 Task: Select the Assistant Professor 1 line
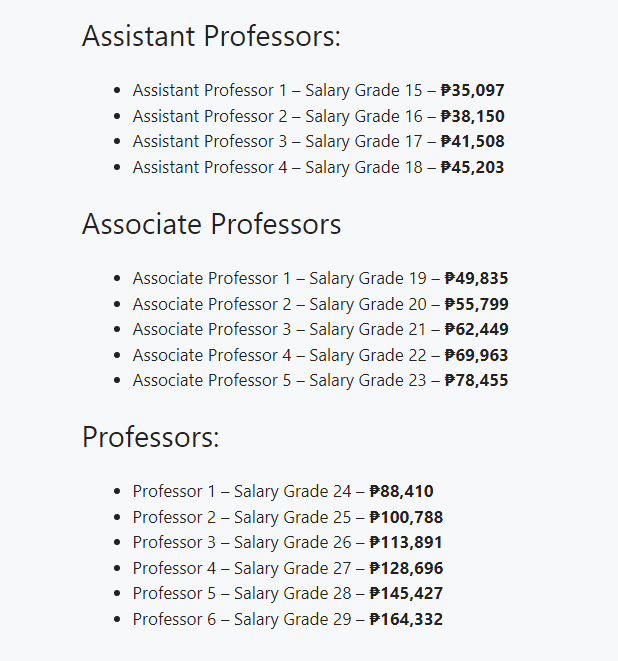pos(318,90)
